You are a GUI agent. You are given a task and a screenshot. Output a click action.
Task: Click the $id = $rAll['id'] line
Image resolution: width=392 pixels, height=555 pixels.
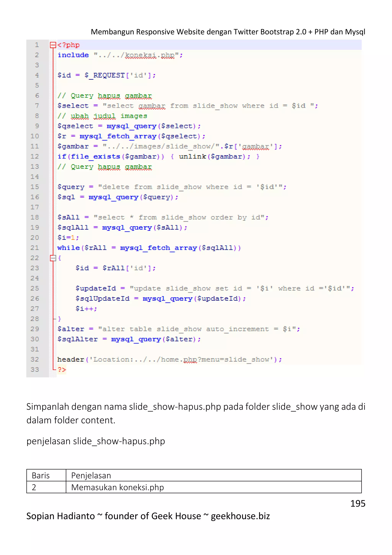coord(116,268)
